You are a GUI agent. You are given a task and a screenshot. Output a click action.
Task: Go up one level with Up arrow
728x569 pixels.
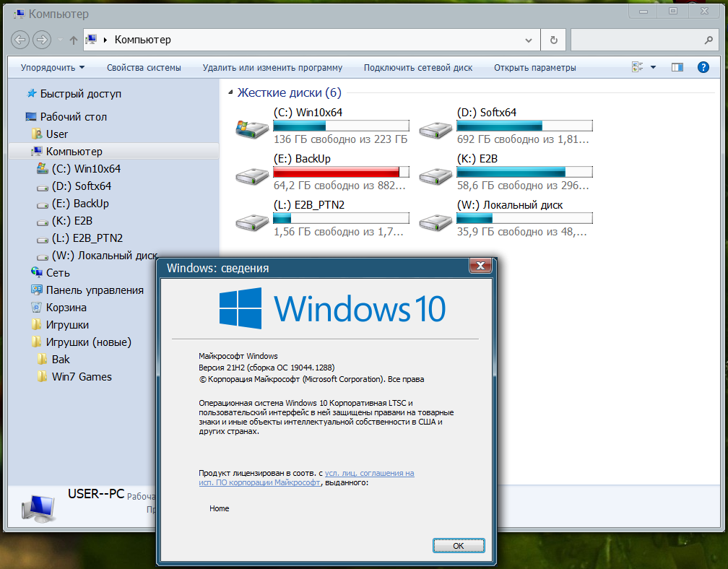(74, 40)
